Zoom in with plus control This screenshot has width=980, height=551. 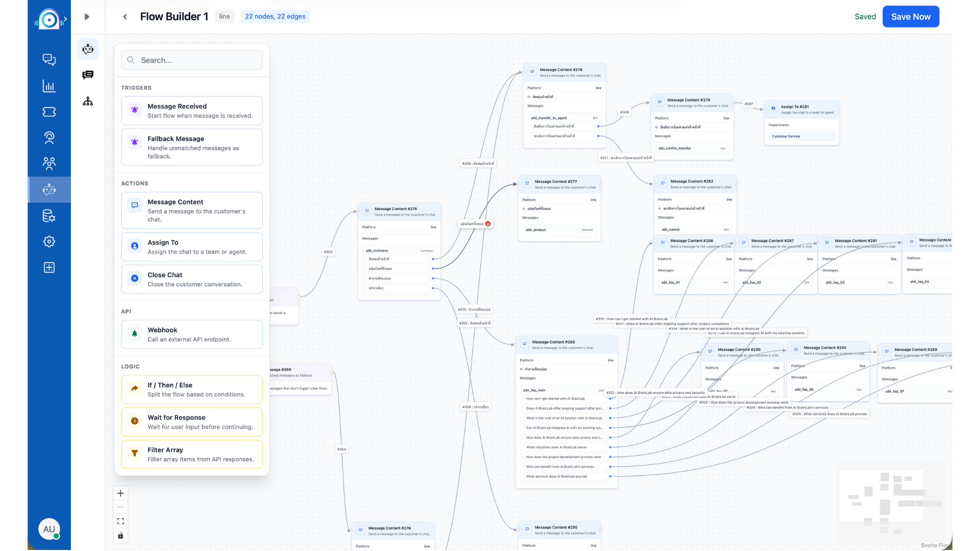120,493
